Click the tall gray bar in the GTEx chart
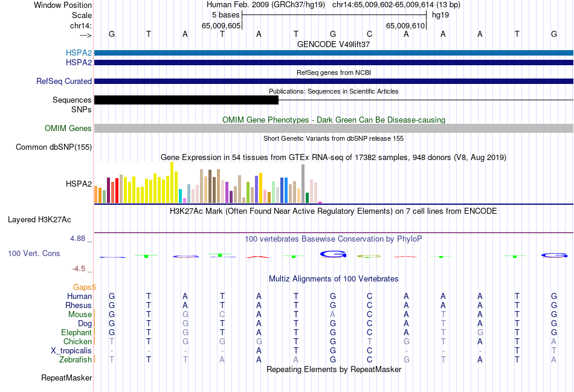This screenshot has height=392, width=574. (x=303, y=184)
